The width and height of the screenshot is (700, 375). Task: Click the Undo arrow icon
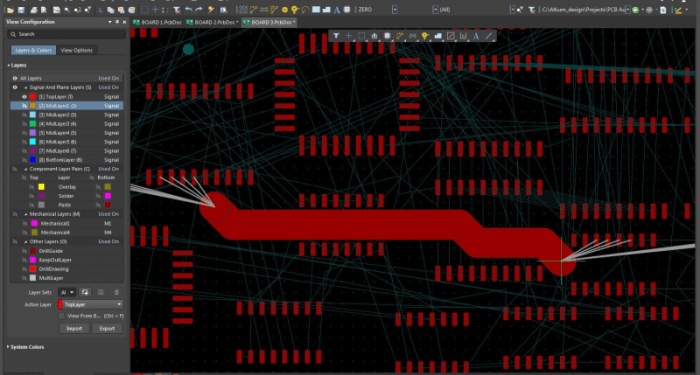coord(188,9)
